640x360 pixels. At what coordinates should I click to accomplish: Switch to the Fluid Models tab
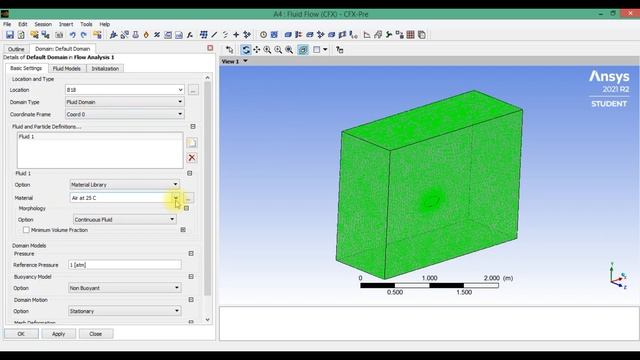pos(67,69)
